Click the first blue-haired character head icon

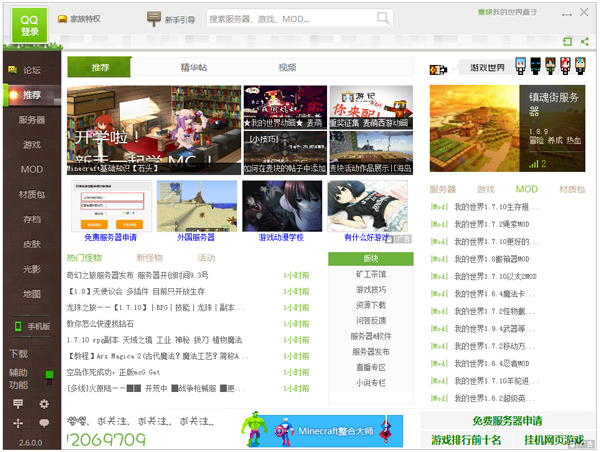pos(521,66)
